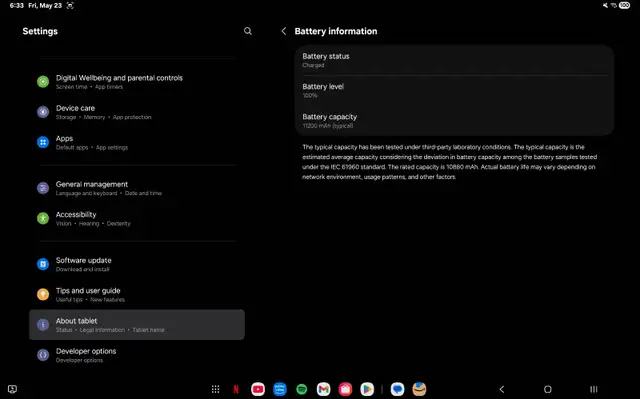Screen dimensions: 640x399
Task: Open the Amazon Shopping app in taskbar
Action: (x=419, y=389)
